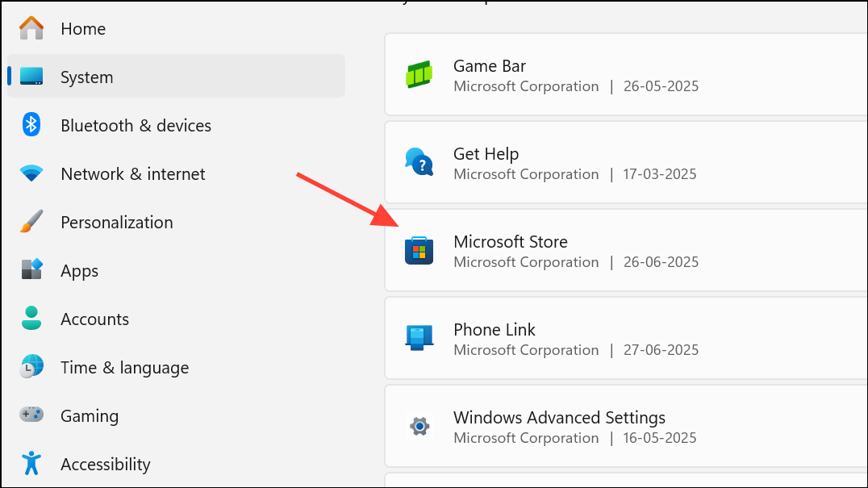Click the Bluetooth icon in sidebar
Image resolution: width=868 pixels, height=488 pixels.
click(31, 124)
